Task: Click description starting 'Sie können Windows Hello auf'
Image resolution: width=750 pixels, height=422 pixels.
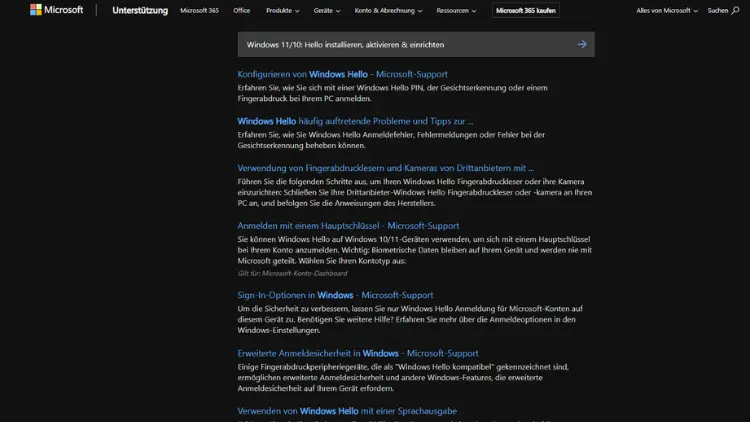Action: pos(415,250)
